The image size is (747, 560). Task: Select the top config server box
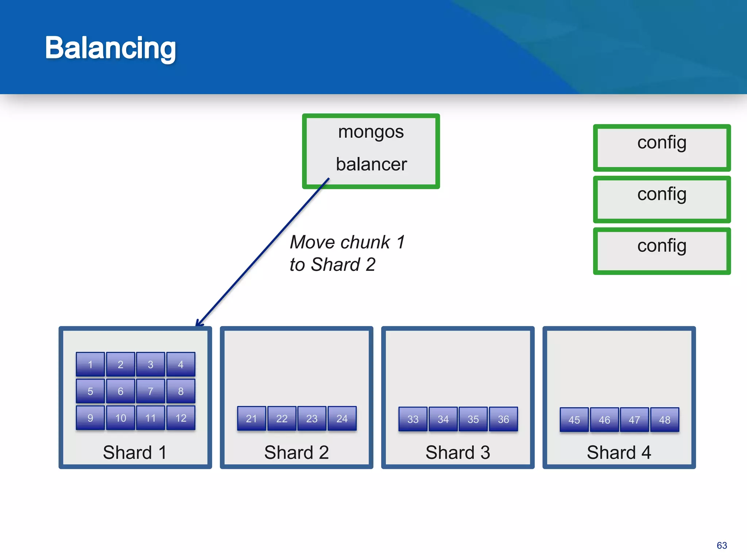click(x=662, y=148)
